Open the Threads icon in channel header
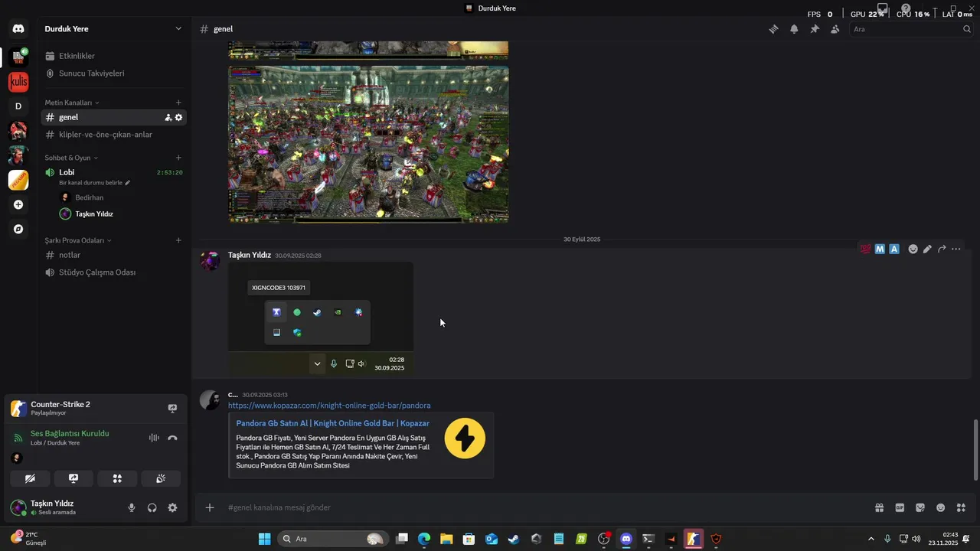Image resolution: width=980 pixels, height=551 pixels. pyautogui.click(x=773, y=29)
